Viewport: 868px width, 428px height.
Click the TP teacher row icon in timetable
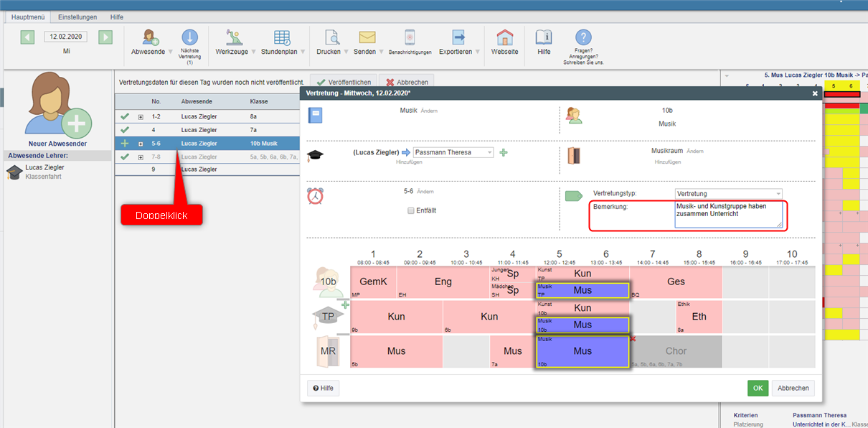[327, 317]
